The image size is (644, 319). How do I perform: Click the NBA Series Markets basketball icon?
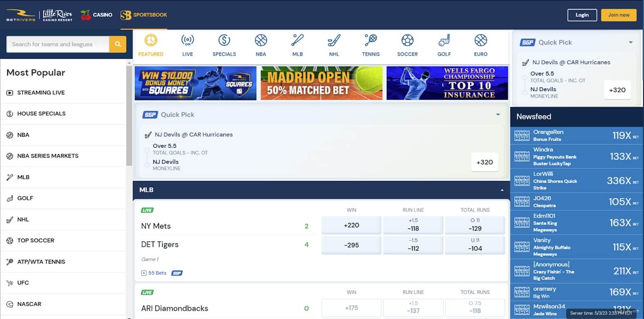click(10, 156)
